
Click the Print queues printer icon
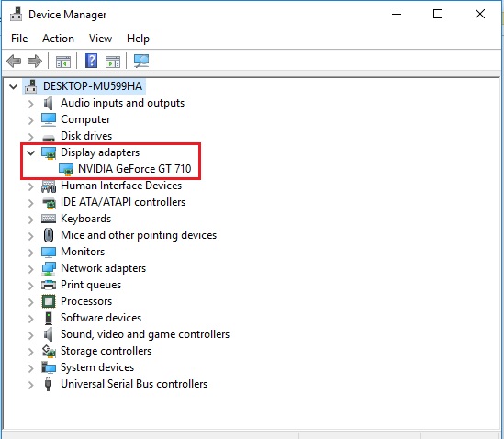(49, 285)
